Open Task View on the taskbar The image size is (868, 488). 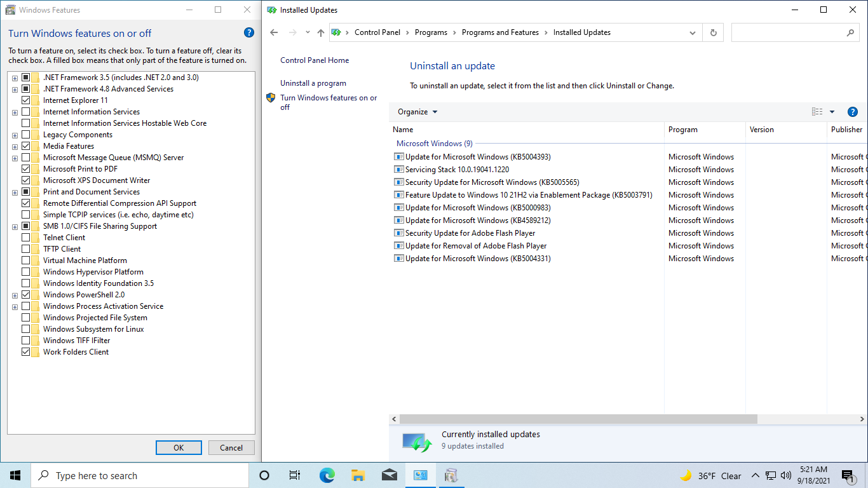pos(295,475)
